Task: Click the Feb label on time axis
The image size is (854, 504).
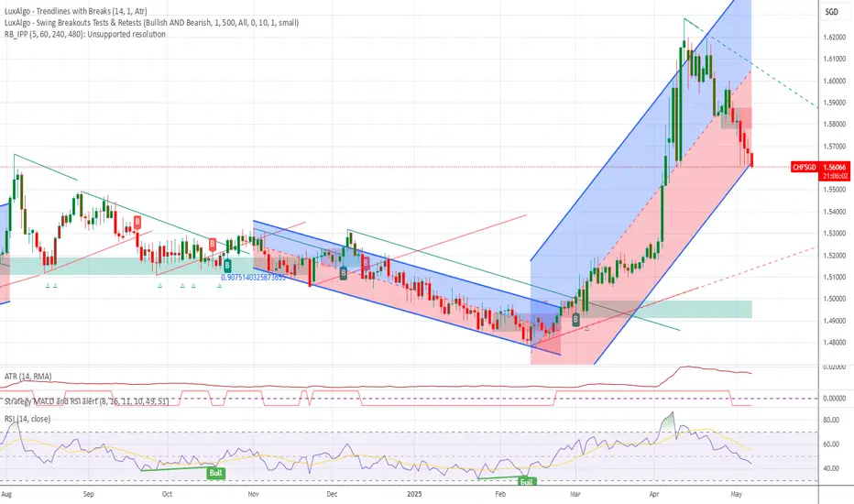Action: tap(500, 494)
